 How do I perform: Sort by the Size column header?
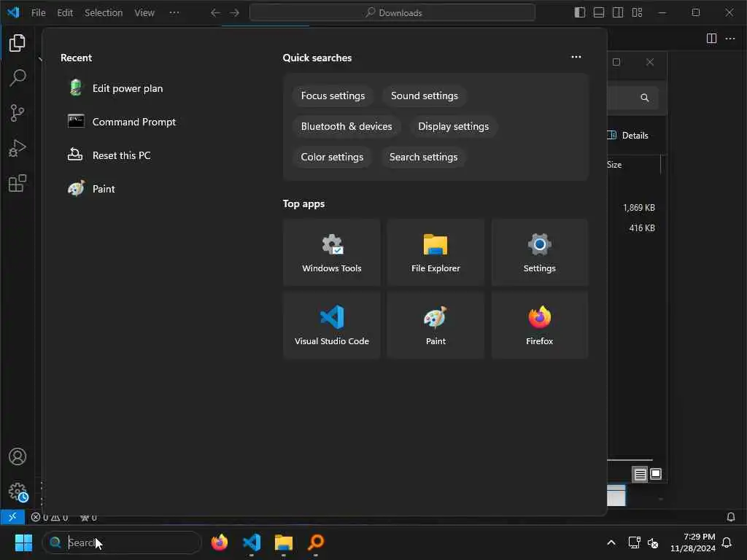tap(614, 165)
